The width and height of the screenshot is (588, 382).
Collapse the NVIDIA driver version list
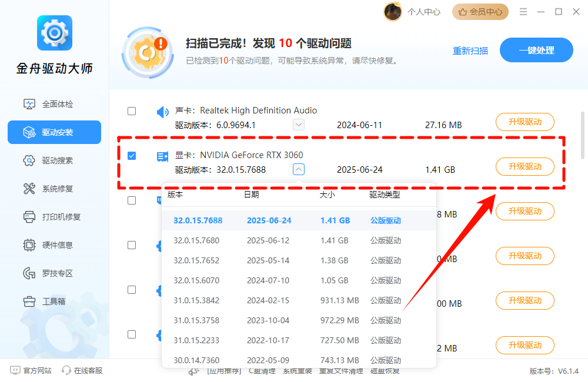click(299, 169)
